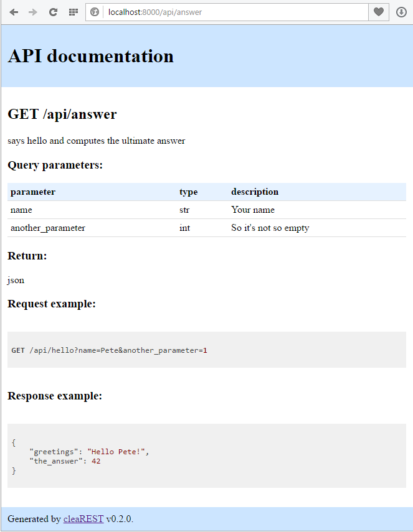The image size is (413, 532).
Task: Click the forward arrow next to back button
Action: pos(32,12)
